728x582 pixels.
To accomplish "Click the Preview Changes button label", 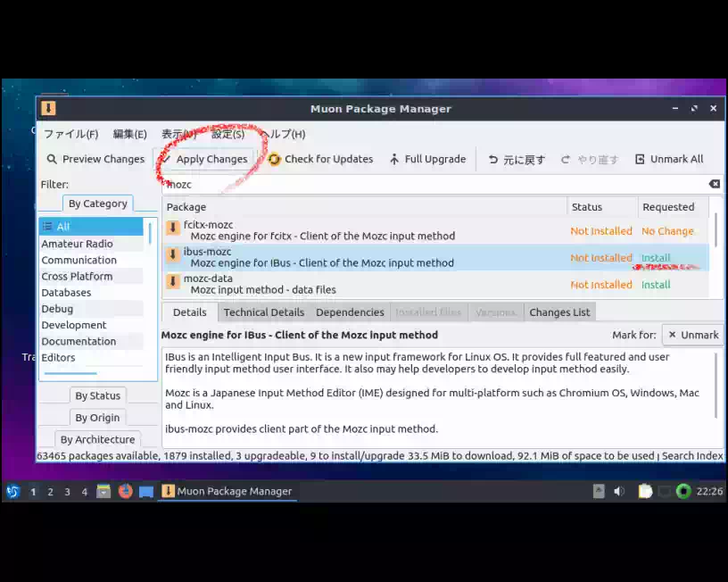I will 103,159.
